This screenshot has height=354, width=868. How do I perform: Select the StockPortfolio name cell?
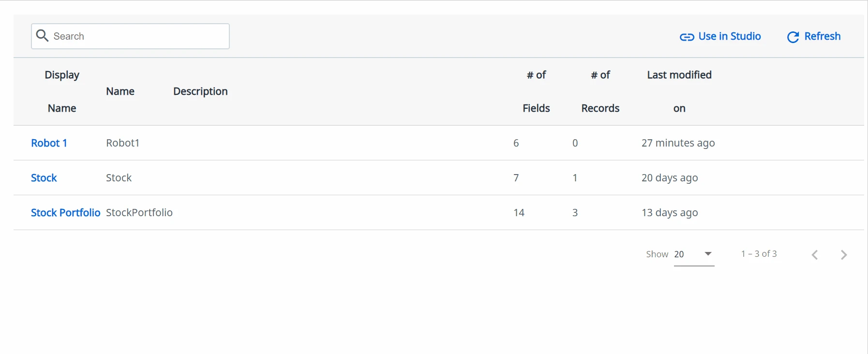coord(139,213)
